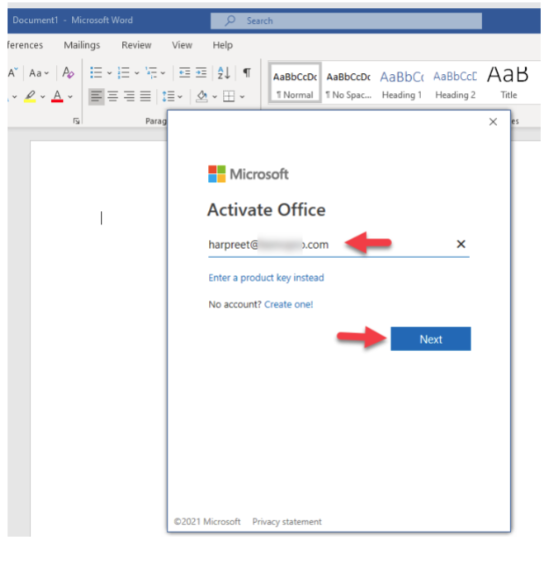Viewport: 553px width, 574px height.
Task: Click the Bullets list icon
Action: coord(96,72)
